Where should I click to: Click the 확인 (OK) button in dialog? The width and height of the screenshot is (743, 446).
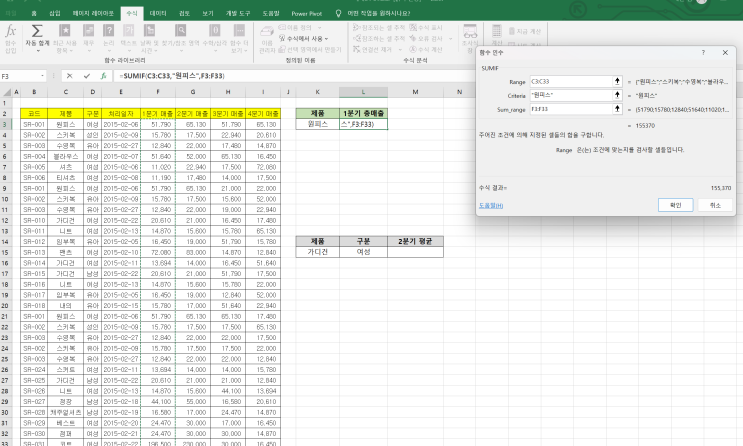(675, 205)
